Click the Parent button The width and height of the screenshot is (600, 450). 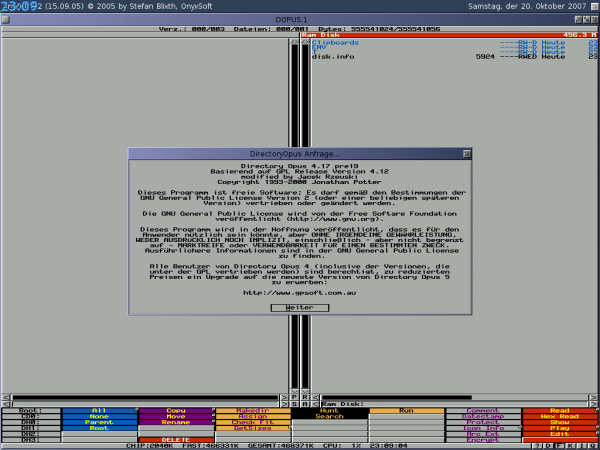[x=99, y=422]
